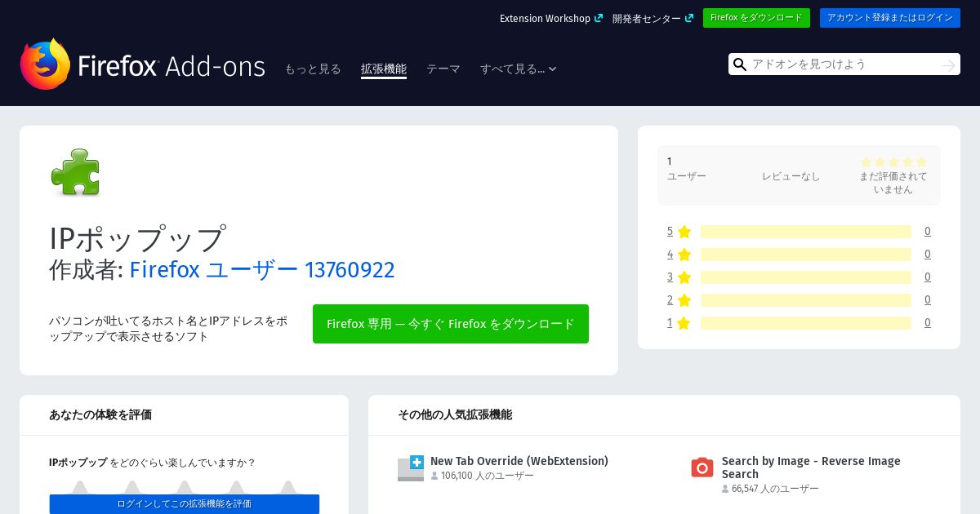Screen dimensions: 980x514
Task: Click the New Tab Override extension icon
Action: click(x=411, y=468)
